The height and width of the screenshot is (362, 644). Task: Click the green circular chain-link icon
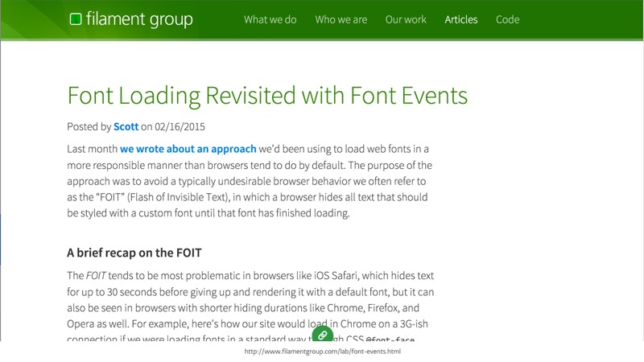coord(322,334)
